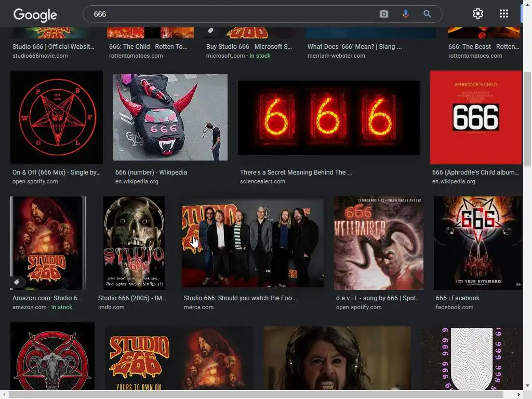Click studio666movie.com source text

click(x=40, y=56)
